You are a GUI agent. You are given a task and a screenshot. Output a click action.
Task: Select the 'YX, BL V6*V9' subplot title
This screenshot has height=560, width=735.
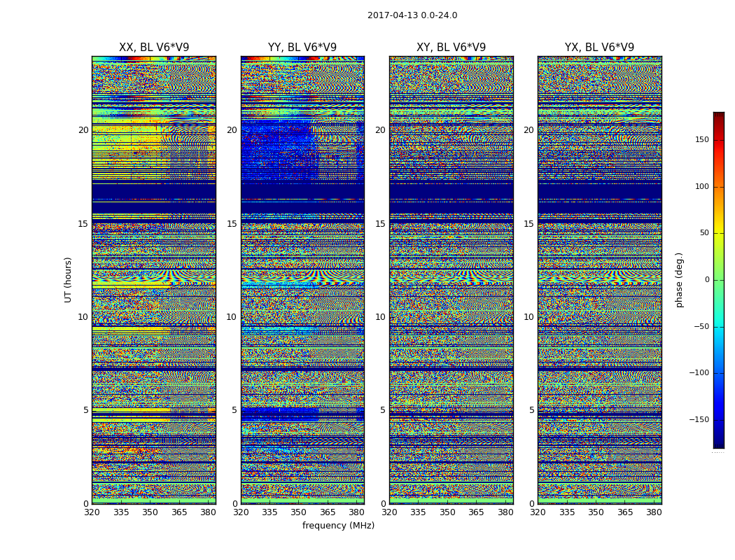coord(599,48)
